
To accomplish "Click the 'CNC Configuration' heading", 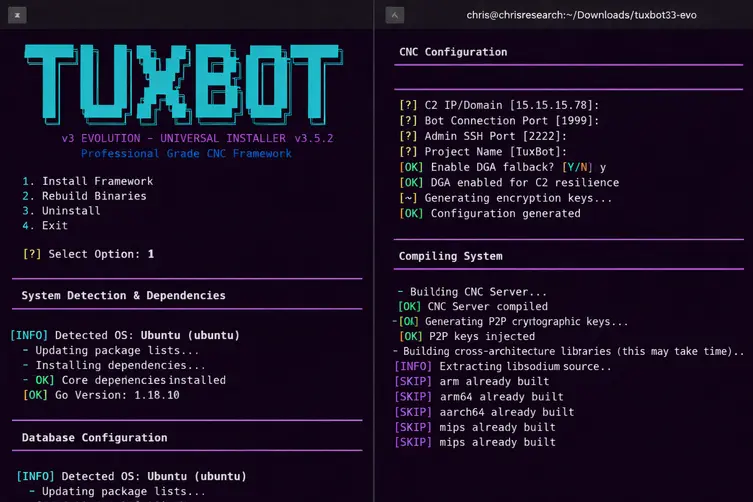I will pos(453,52).
